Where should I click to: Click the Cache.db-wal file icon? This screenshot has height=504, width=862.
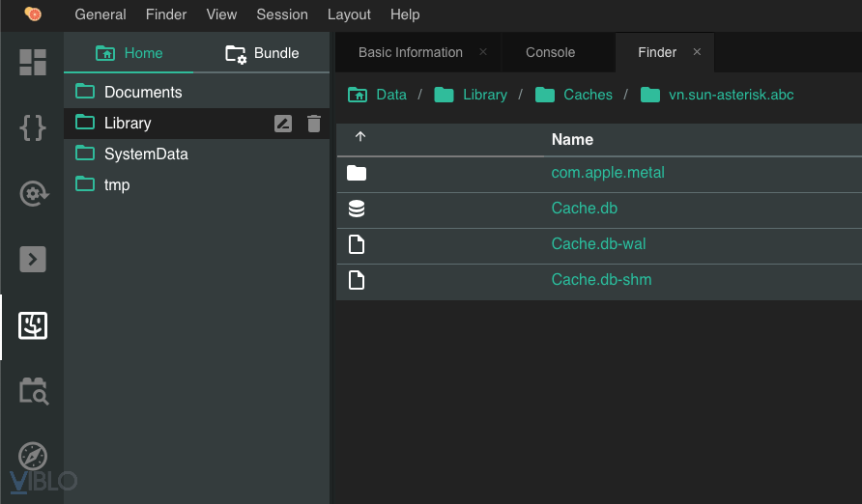[357, 244]
